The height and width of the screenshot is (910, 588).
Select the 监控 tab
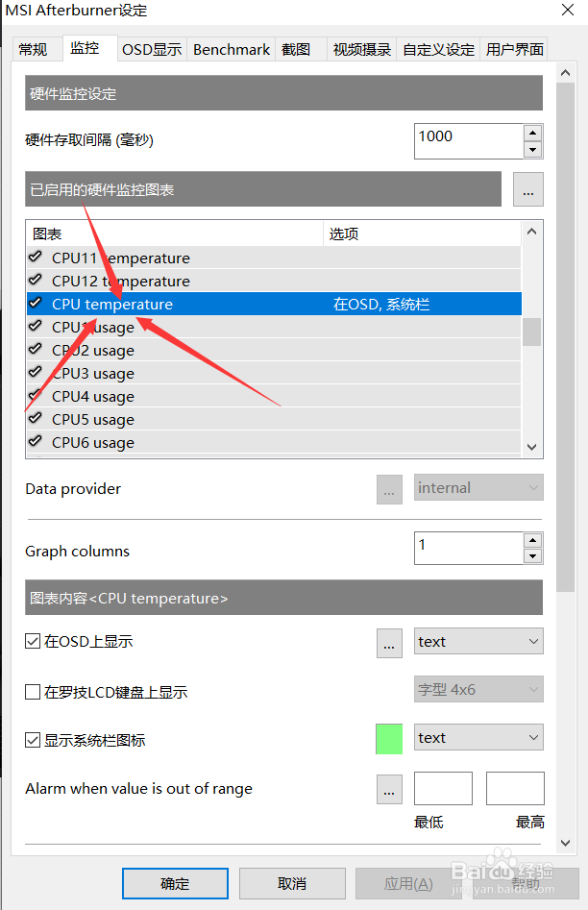pos(89,48)
